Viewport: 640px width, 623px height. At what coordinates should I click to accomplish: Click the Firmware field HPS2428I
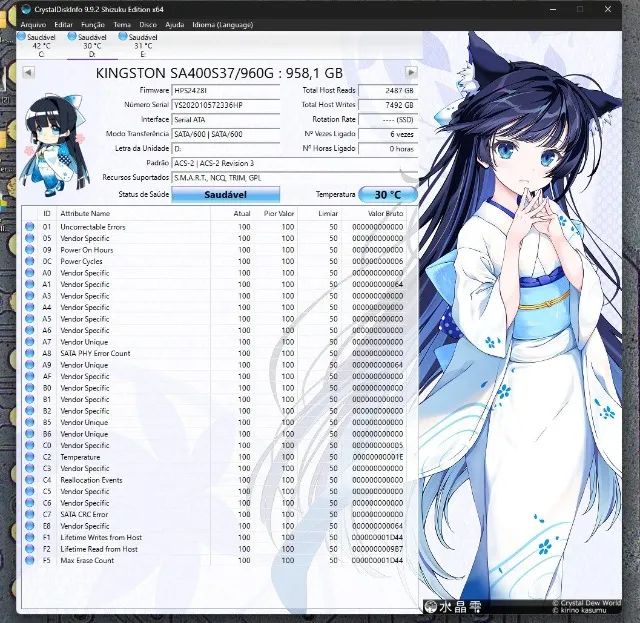pos(225,91)
